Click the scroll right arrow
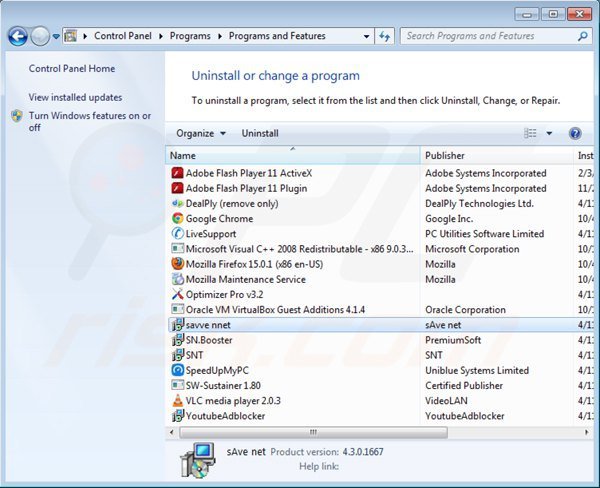This screenshot has width=600, height=488. click(x=587, y=433)
